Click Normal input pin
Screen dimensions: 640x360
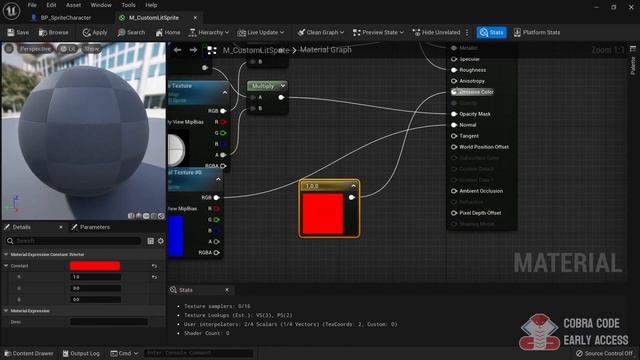click(x=454, y=125)
